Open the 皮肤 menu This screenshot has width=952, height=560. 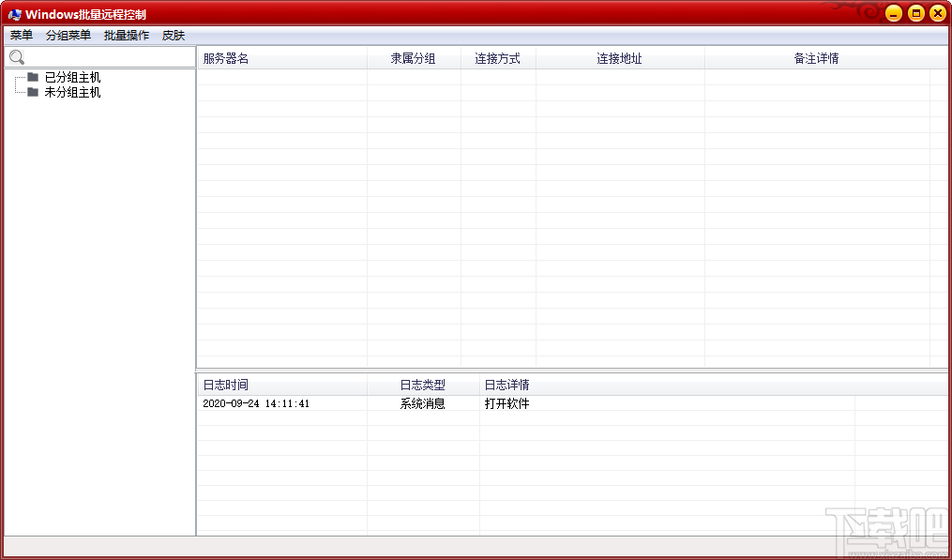(x=174, y=35)
